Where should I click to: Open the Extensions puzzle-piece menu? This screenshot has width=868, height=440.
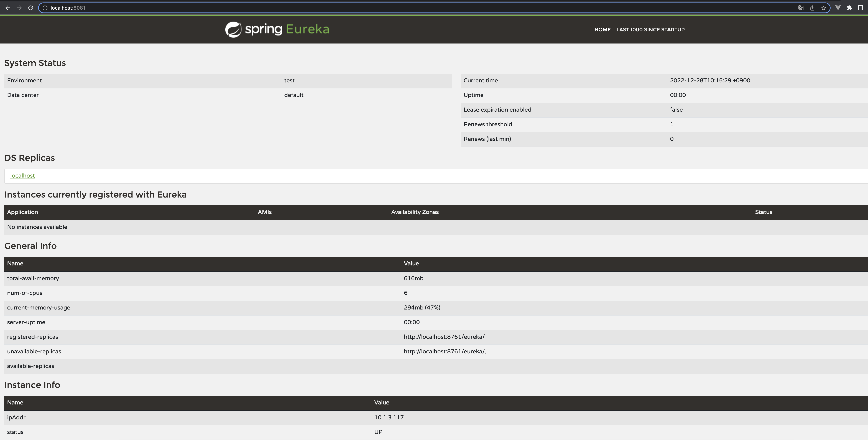pos(849,8)
